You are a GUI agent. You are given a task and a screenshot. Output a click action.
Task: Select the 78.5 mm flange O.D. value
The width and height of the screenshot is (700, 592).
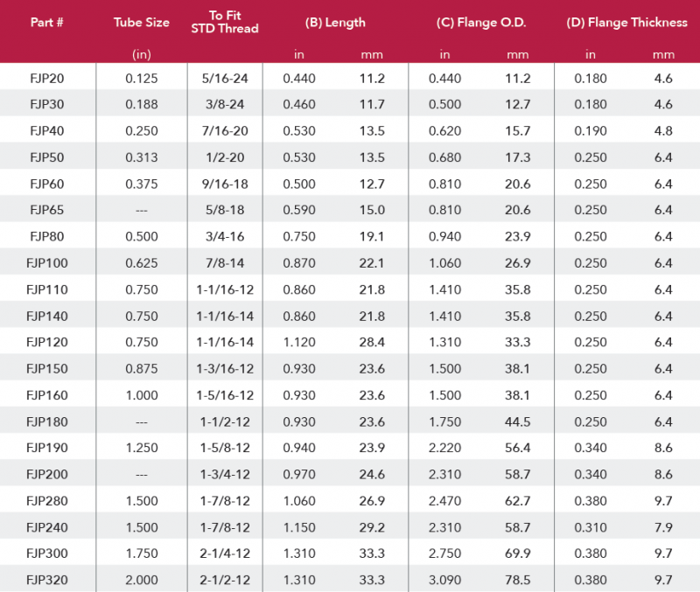tap(517, 579)
